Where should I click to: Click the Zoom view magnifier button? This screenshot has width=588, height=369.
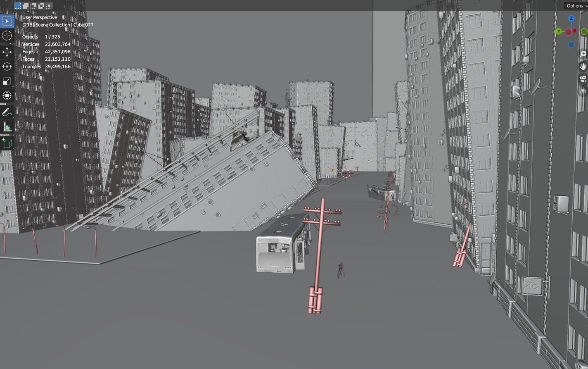pos(583,54)
